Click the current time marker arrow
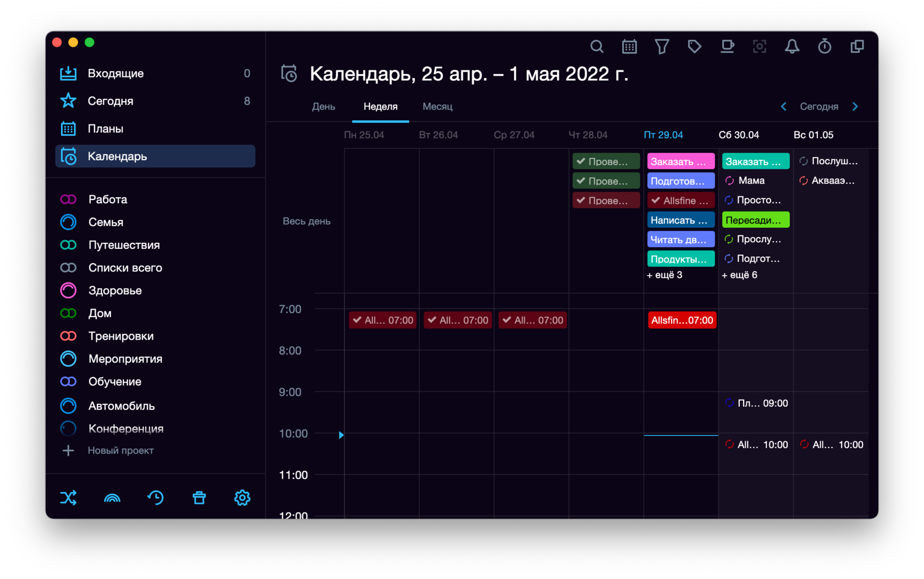The height and width of the screenshot is (579, 924). point(341,435)
